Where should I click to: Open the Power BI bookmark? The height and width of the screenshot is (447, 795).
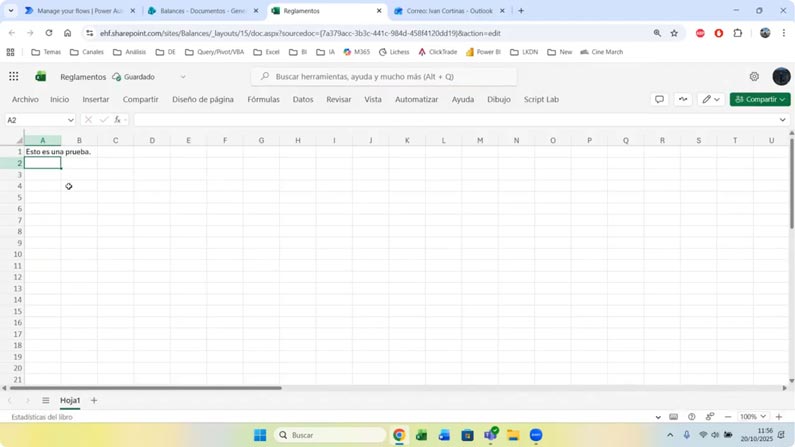coord(483,52)
